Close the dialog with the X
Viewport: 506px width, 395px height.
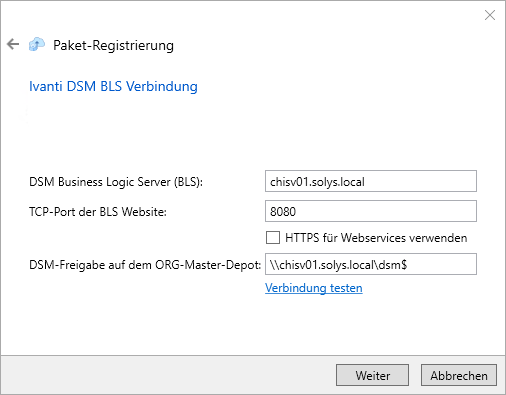tap(490, 15)
